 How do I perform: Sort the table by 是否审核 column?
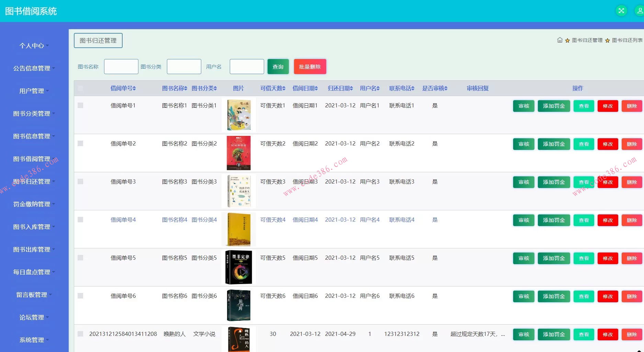coord(434,88)
